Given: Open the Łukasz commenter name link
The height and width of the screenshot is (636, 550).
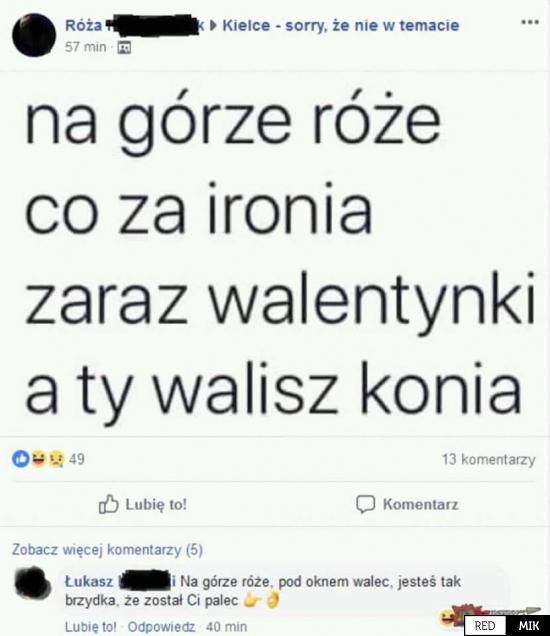Looking at the screenshot, I should (120, 582).
